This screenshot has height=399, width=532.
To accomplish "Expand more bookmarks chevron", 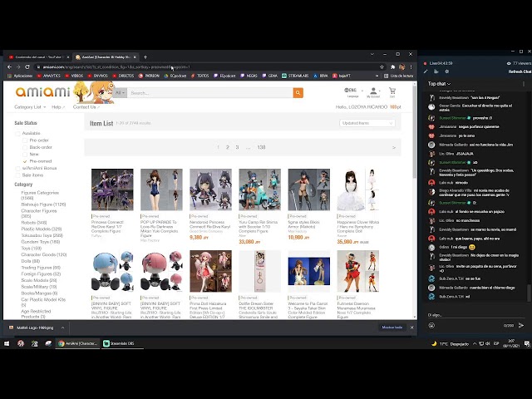I will point(377,76).
